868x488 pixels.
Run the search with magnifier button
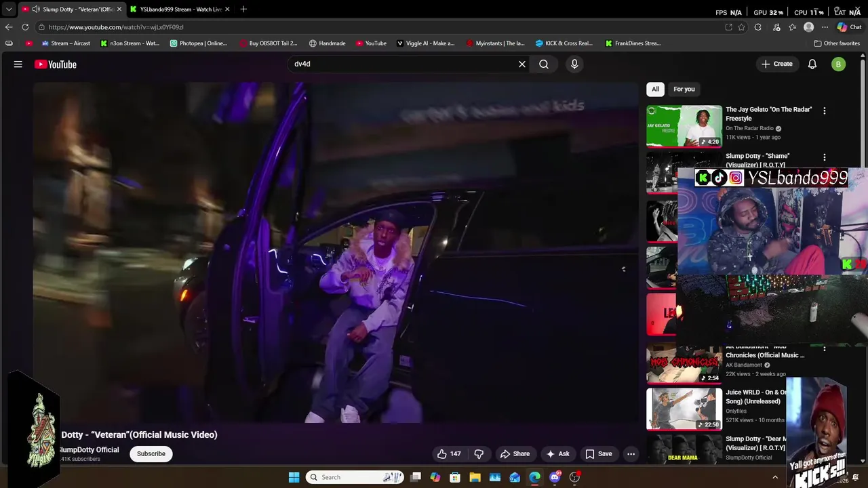click(x=544, y=64)
